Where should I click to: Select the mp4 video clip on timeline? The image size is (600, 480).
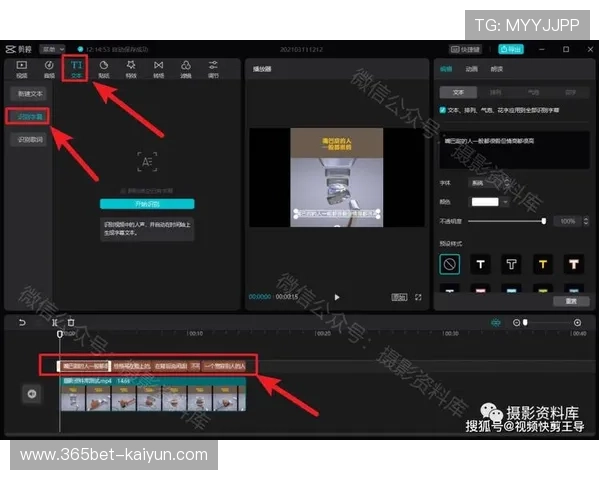tap(153, 394)
